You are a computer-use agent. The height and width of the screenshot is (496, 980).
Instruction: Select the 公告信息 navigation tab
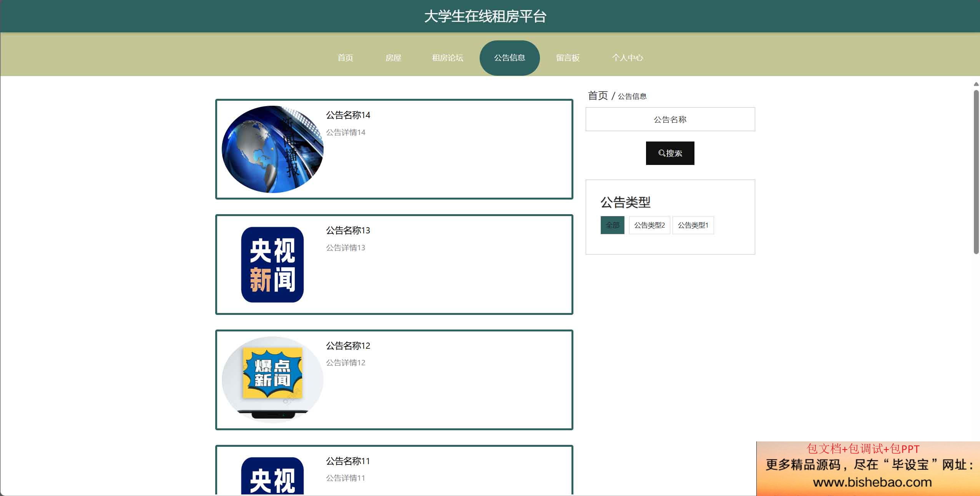point(510,58)
